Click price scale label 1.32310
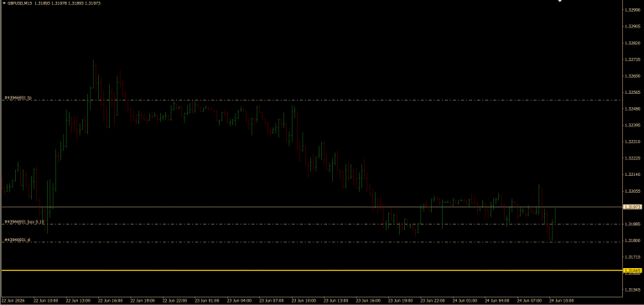Image resolution: width=644 pixels, height=305 pixels. click(x=632, y=142)
